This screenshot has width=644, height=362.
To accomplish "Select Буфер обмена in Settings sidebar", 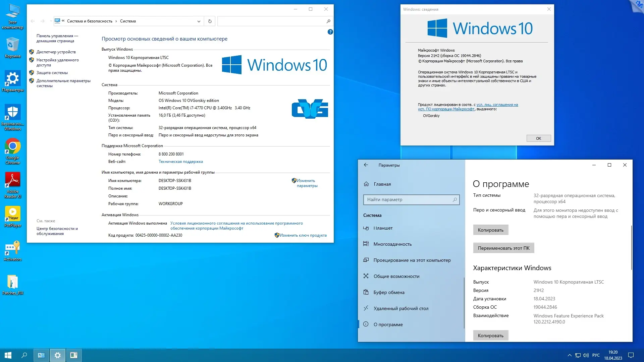I will 389,292.
